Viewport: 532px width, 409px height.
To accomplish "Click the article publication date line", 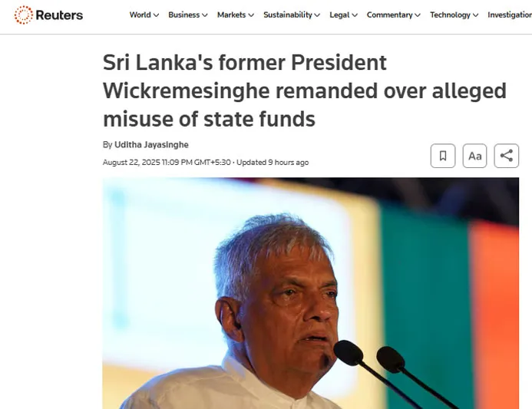I will tap(206, 163).
